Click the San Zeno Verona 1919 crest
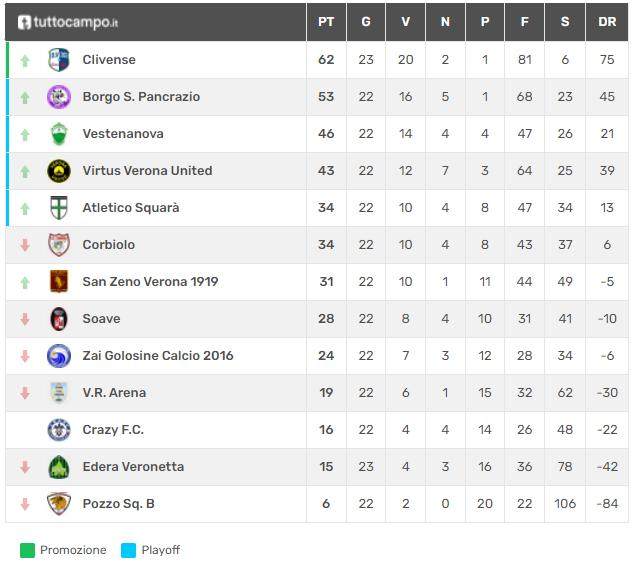The height and width of the screenshot is (565, 636). pos(59,282)
